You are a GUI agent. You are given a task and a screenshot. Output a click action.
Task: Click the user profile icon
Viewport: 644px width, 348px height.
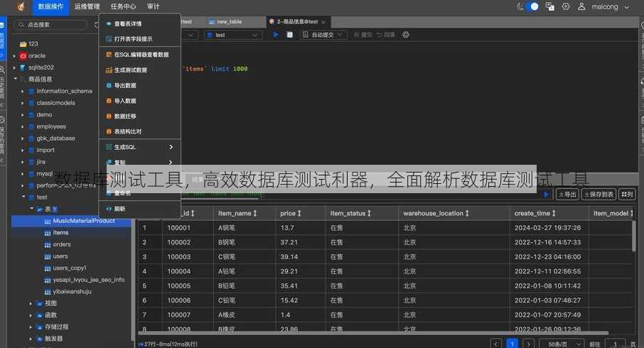(x=581, y=6)
